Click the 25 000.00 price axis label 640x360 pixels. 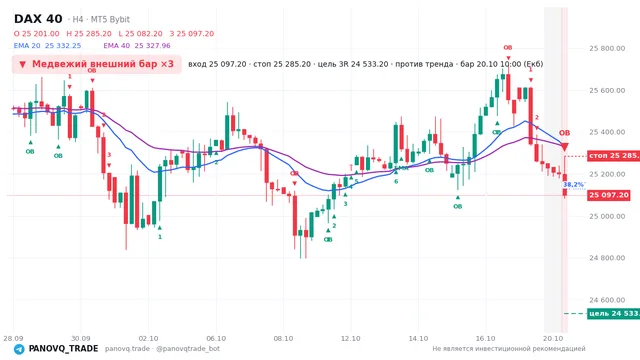pos(607,216)
